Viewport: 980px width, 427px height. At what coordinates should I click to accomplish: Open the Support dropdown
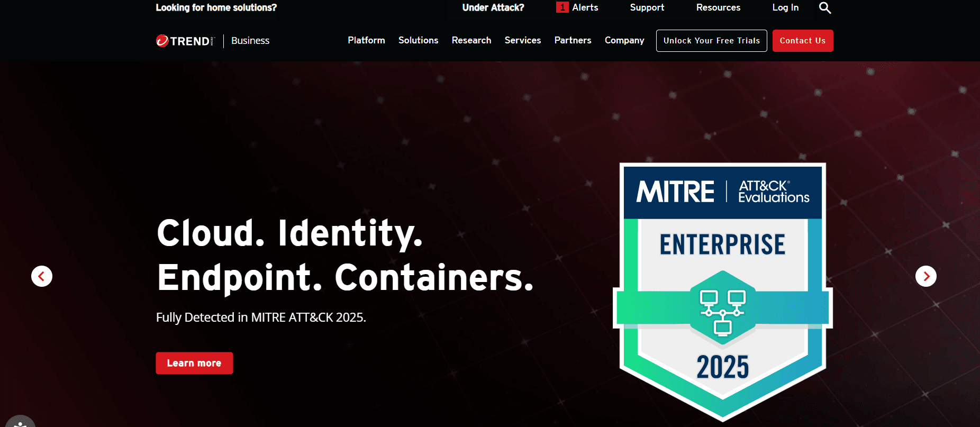pyautogui.click(x=647, y=8)
